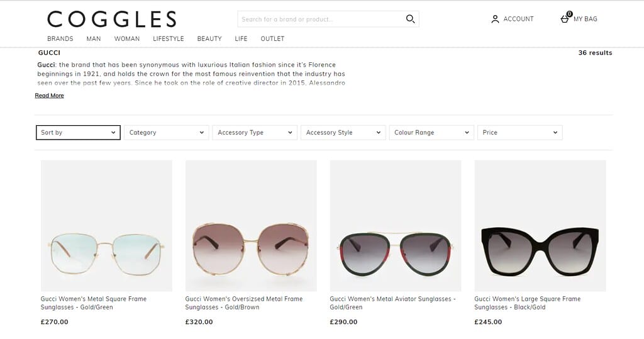644x339 pixels.
Task: Open the Beauty menu item
Action: click(209, 39)
